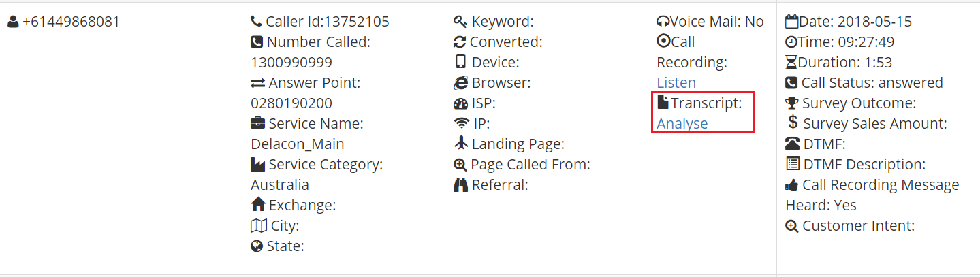
Task: Select the phone number +61449868081
Action: [x=71, y=22]
